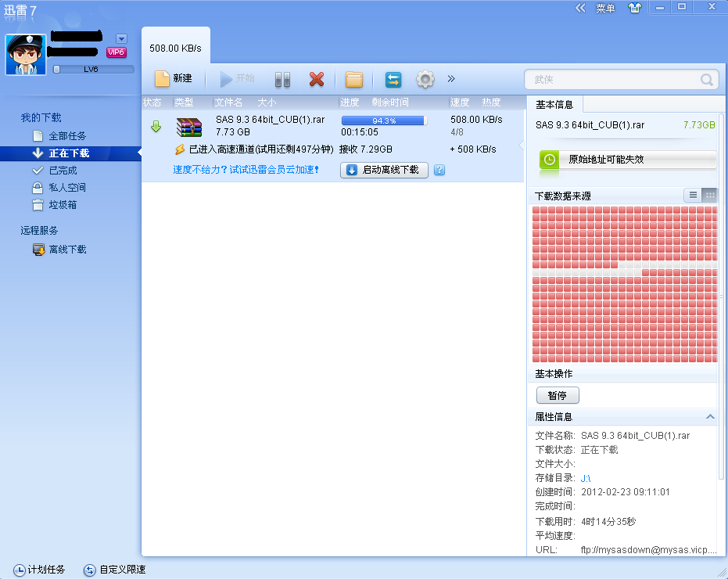This screenshot has width=728, height=579.
Task: Click the 508.00 KB/s speed tab
Action: (x=175, y=48)
